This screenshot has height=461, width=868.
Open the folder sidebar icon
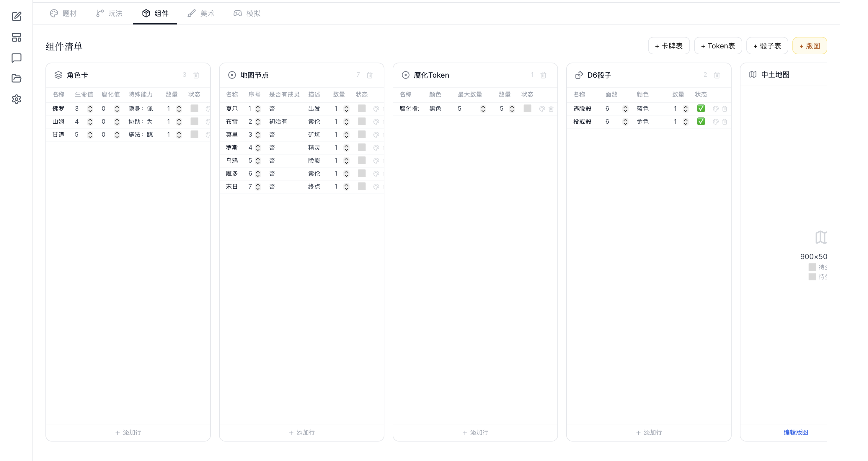click(17, 79)
